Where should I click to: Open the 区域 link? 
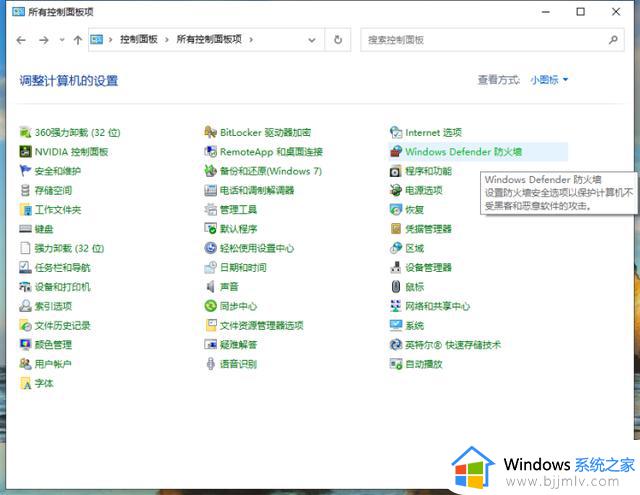click(414, 248)
